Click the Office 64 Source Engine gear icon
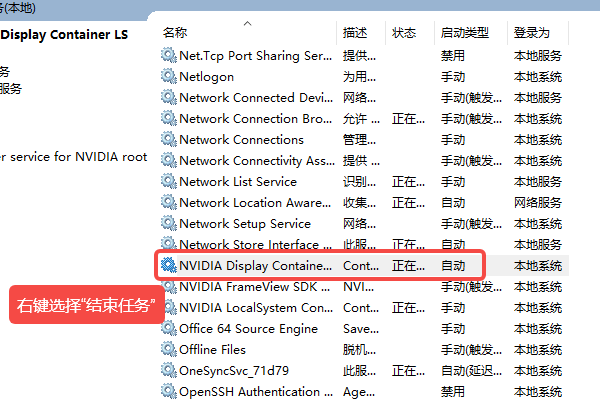 click(168, 328)
